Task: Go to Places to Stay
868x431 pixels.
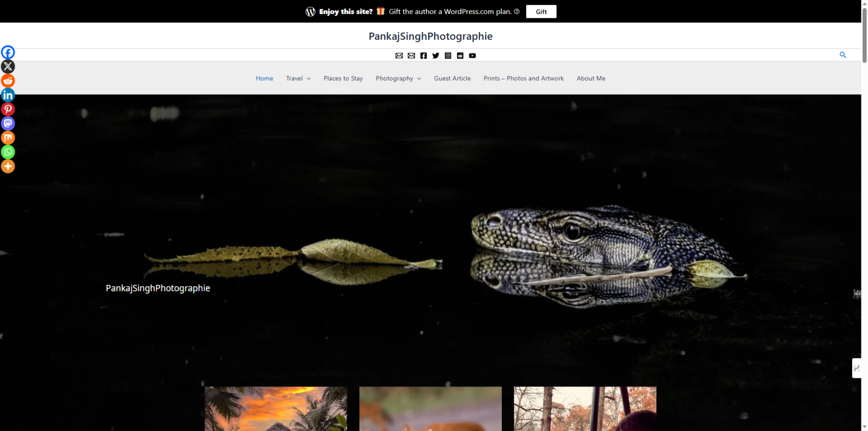Action: [343, 78]
